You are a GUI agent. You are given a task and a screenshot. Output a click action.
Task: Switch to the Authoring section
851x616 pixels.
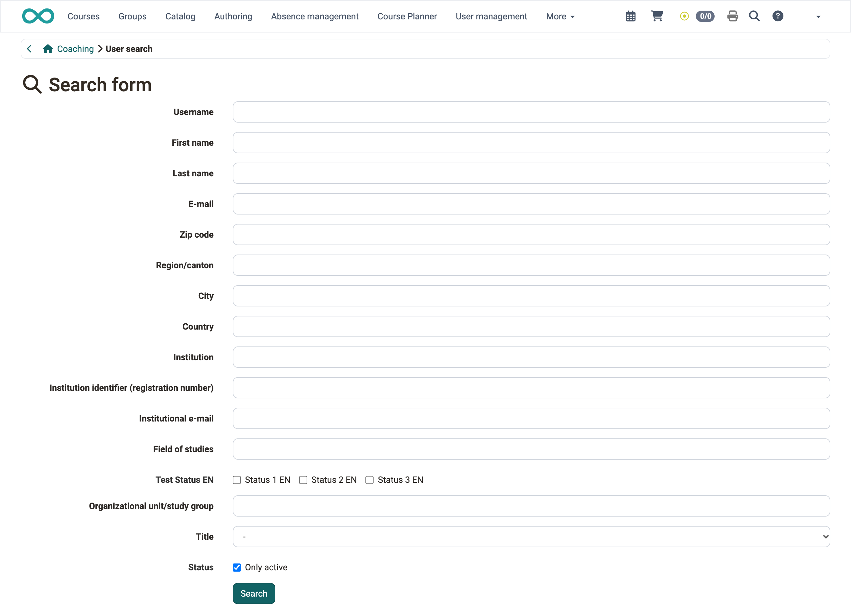[x=233, y=17]
